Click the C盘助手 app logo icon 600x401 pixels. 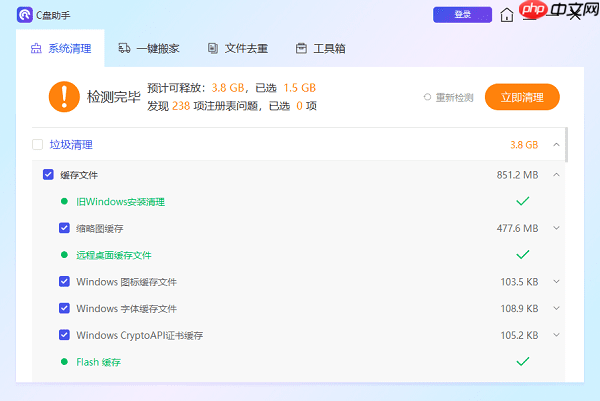24,15
